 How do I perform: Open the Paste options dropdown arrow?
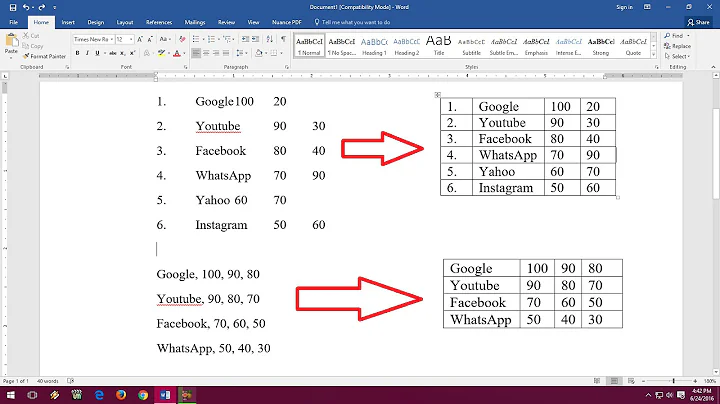11,57
